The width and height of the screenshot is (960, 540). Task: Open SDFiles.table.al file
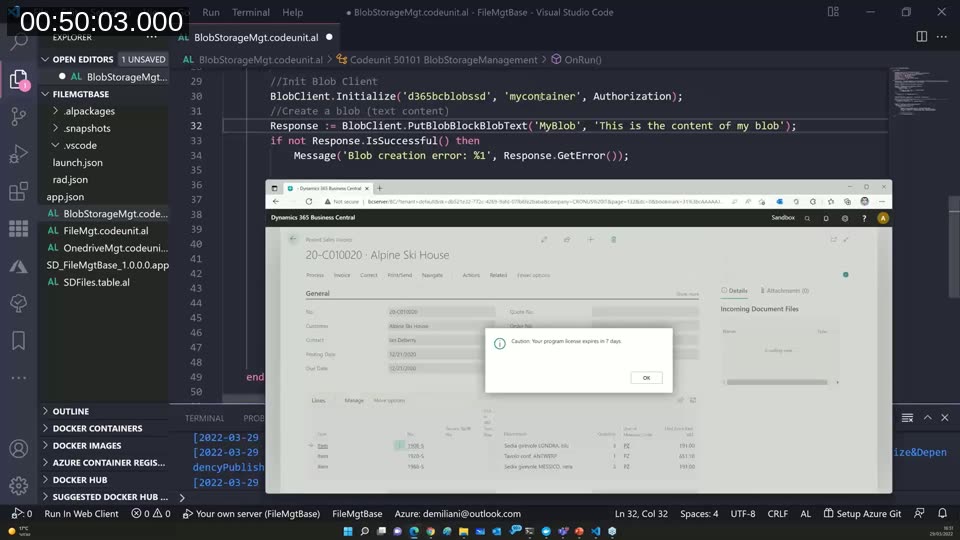coord(96,282)
